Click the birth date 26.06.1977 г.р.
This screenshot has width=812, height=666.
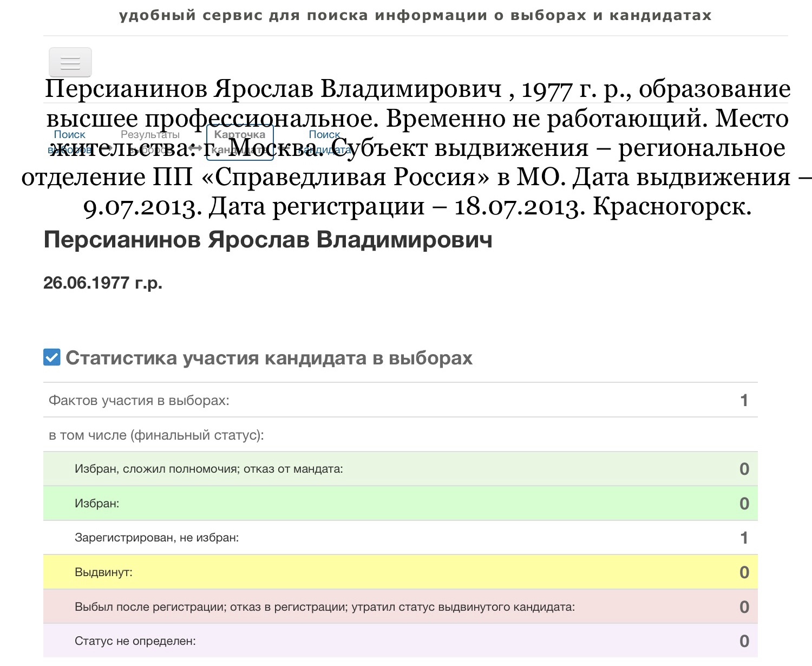pyautogui.click(x=103, y=283)
